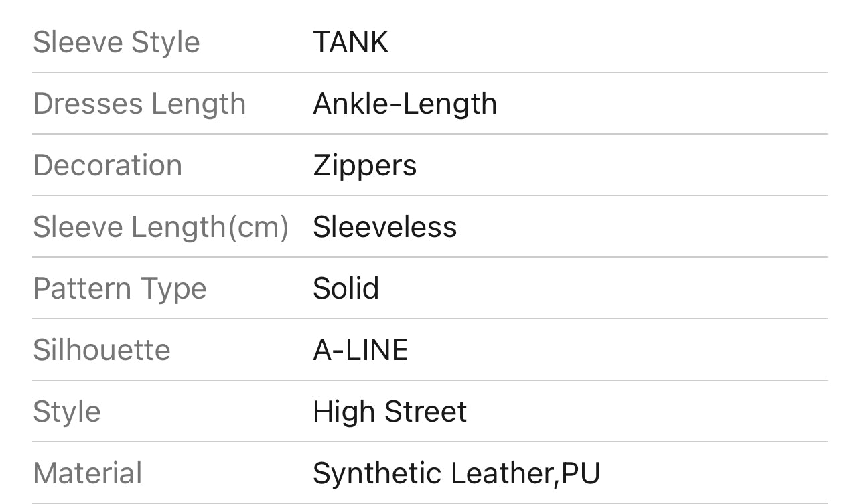This screenshot has width=860, height=504.
Task: Click the word Type in the label
Action: point(173,288)
